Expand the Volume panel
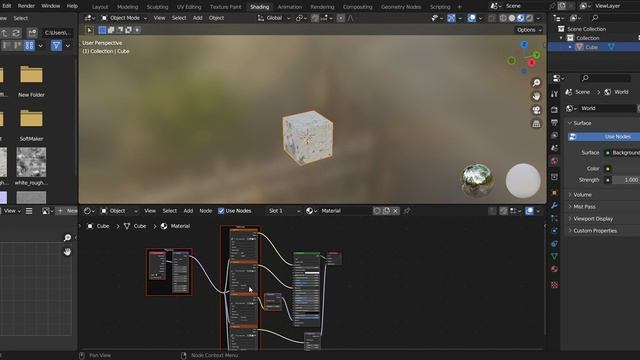Image resolution: width=640 pixels, height=360 pixels. (582, 195)
